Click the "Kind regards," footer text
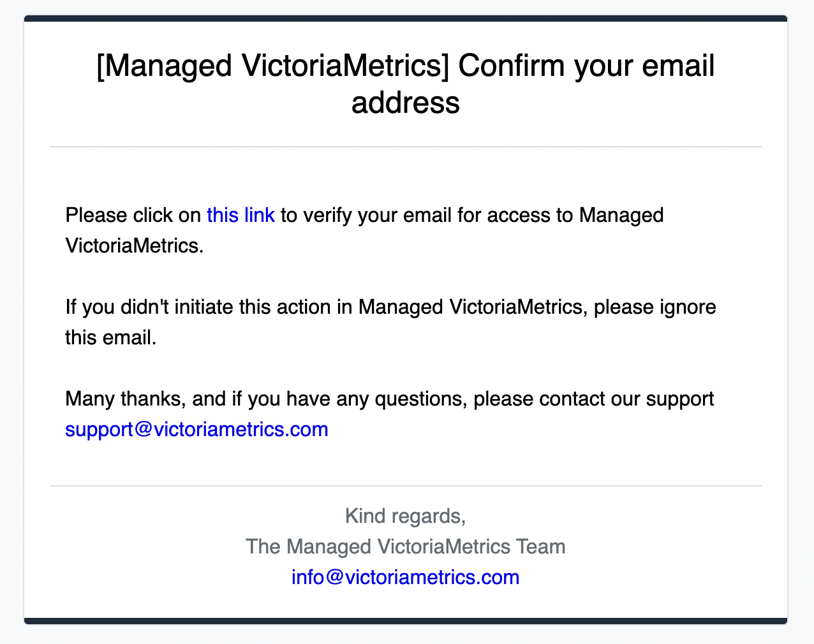Viewport: 814px width, 644px height. tap(405, 516)
